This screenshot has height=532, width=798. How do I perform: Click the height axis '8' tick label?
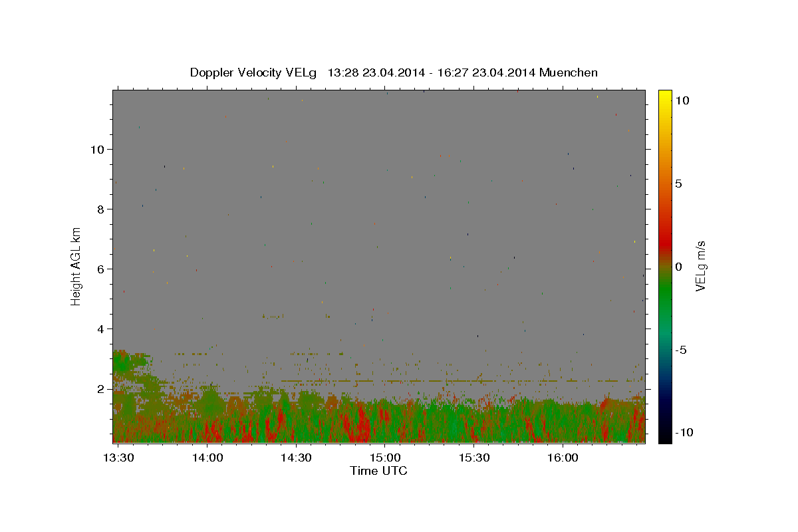click(x=100, y=209)
